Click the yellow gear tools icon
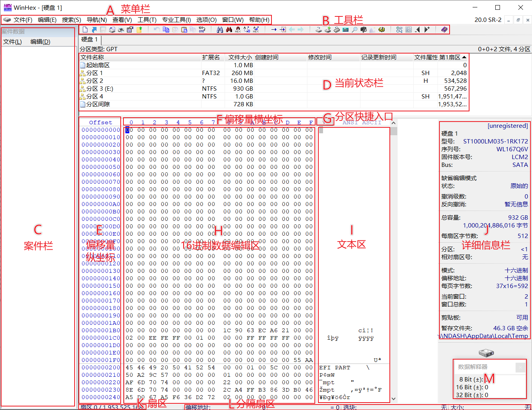 382,29
